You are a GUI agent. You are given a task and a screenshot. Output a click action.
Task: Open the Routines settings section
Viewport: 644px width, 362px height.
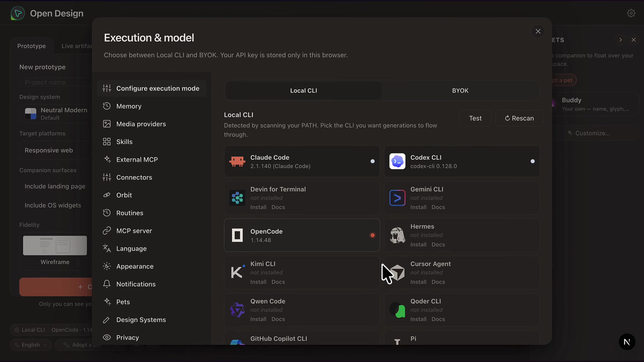click(x=152, y=213)
